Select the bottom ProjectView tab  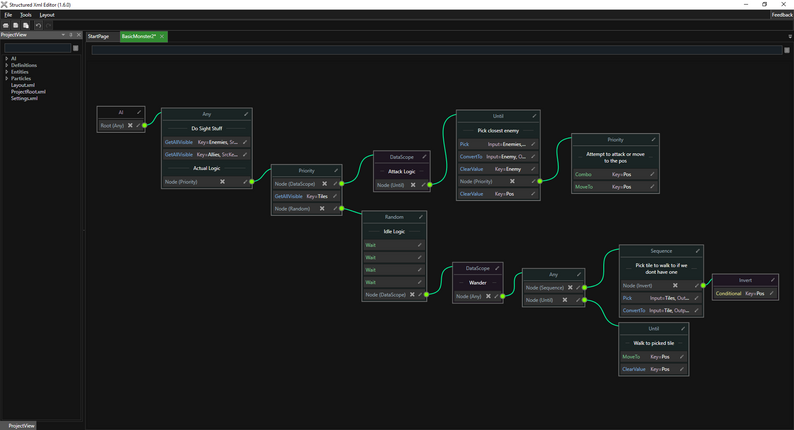pos(21,426)
